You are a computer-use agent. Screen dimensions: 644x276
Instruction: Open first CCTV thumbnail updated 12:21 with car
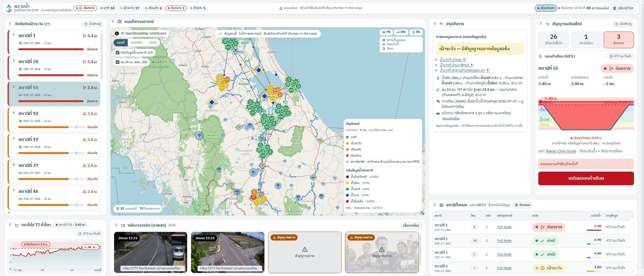pyautogui.click(x=151, y=252)
